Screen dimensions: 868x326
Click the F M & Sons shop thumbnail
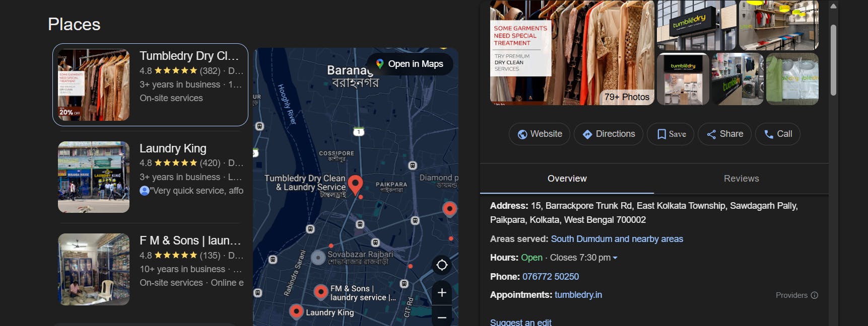coord(94,269)
